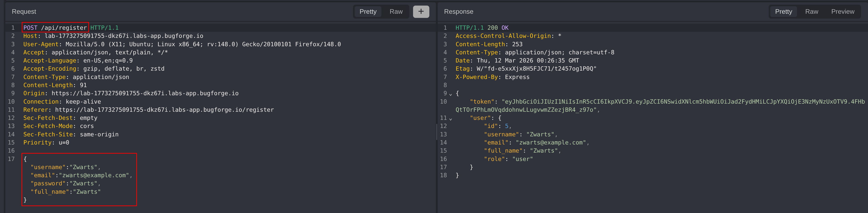Click the X-Powered-By response header
Viewport: 868px width, 213px height.
492,77
